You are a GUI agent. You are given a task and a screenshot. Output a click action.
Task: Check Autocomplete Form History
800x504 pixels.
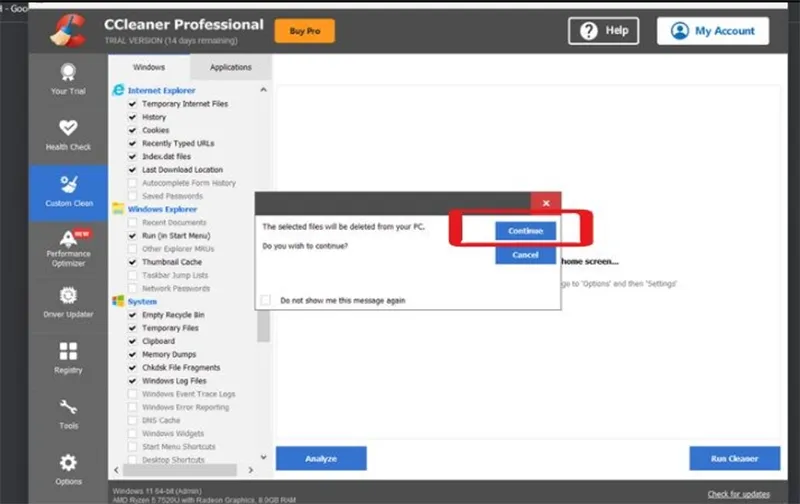click(132, 183)
